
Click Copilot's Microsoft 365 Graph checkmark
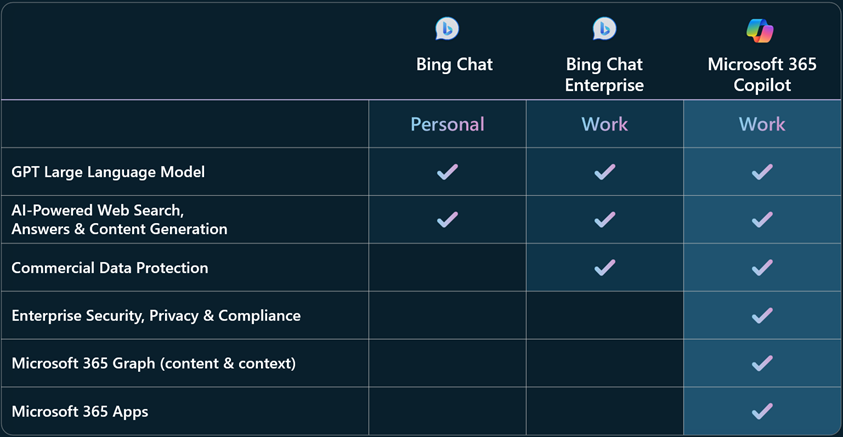762,363
